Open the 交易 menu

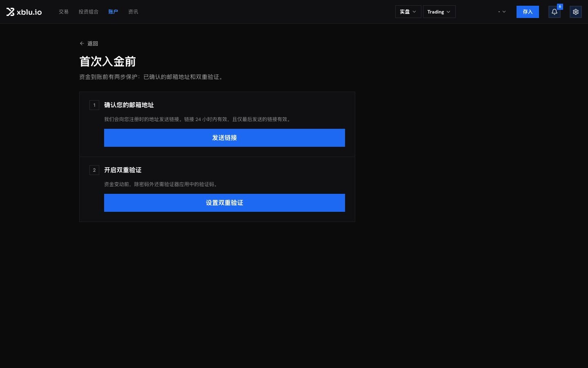pyautogui.click(x=64, y=12)
